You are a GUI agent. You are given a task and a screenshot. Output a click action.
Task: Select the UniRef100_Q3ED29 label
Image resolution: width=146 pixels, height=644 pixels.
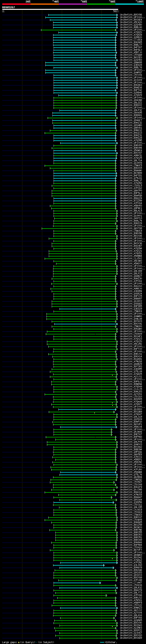click(x=131, y=309)
